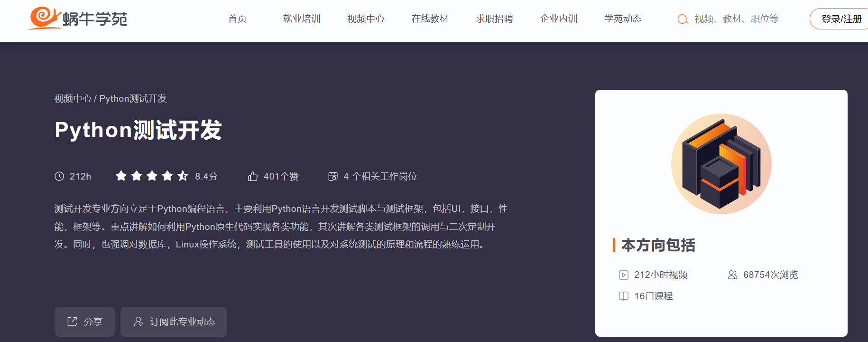Open the 首页 home menu item
This screenshot has height=342, width=868.
point(238,19)
